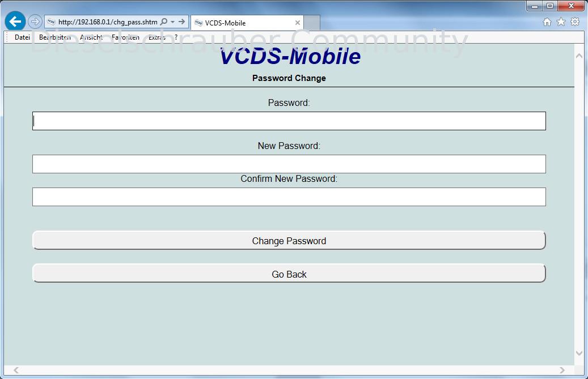
Task: Open the Datei menu
Action: coord(22,37)
